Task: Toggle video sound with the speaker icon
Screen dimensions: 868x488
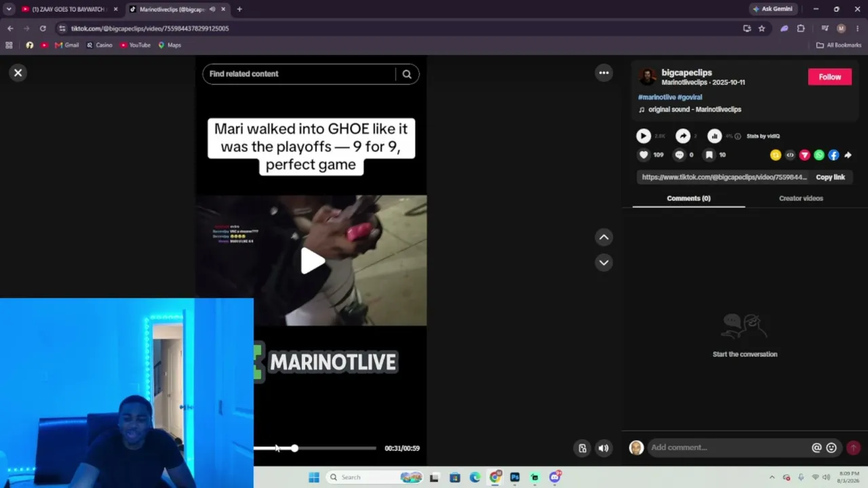Action: 604,448
